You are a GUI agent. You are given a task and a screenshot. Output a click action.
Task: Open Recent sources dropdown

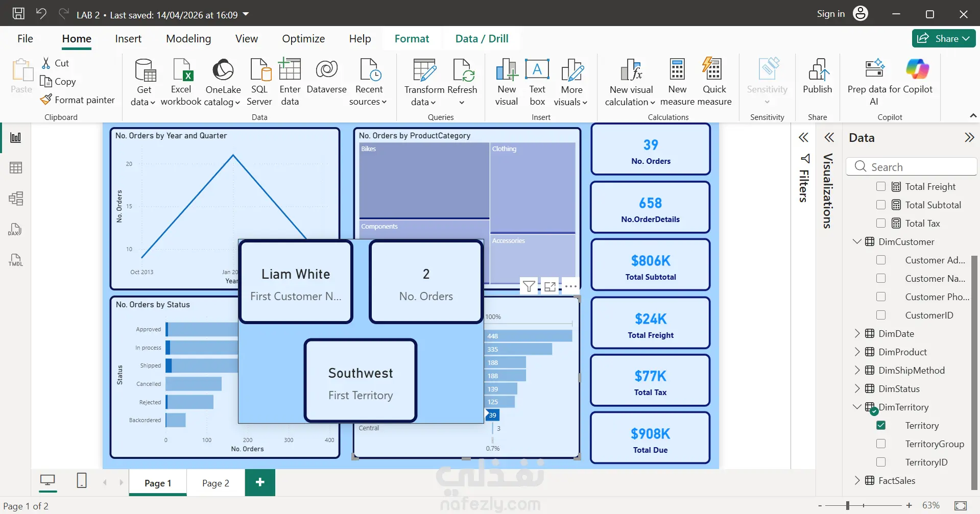(368, 82)
